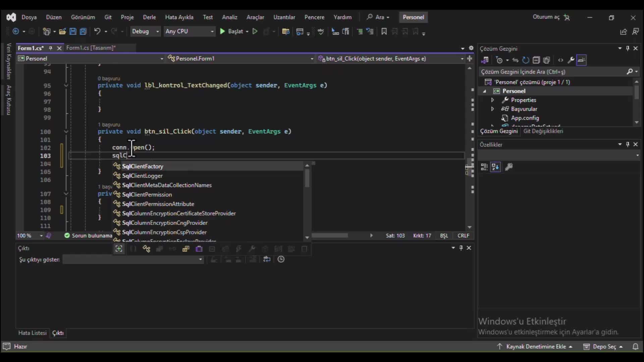Toggle auto-hide pin of Çıktı panel

pos(461,248)
